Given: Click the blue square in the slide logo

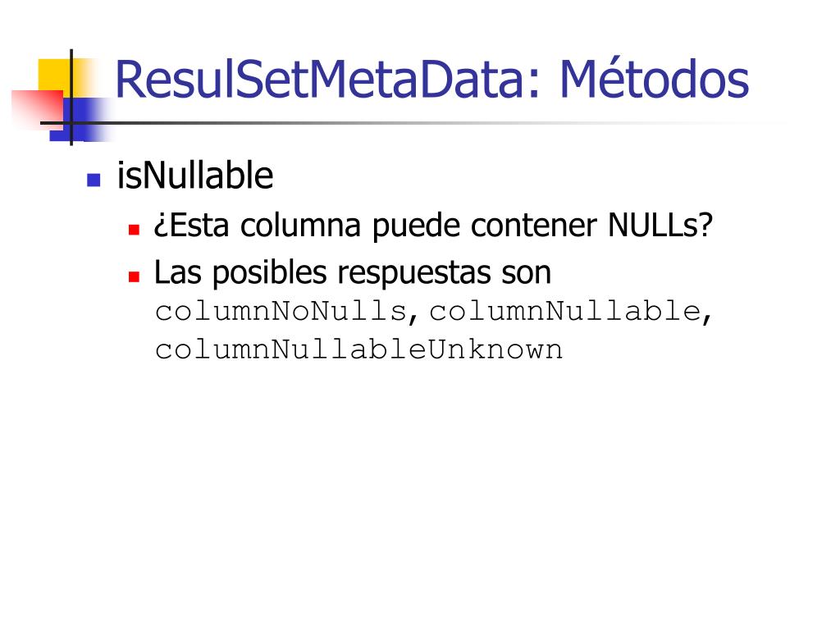Looking at the screenshot, I should tap(80, 119).
